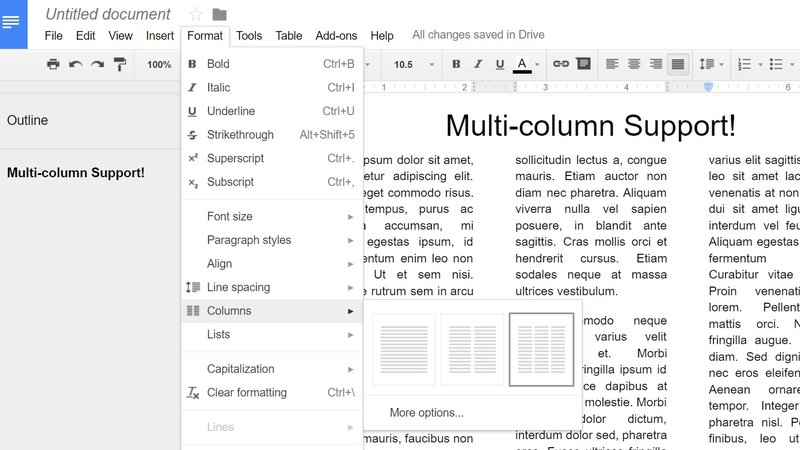This screenshot has height=450, width=800.
Task: Toggle Italic button in the toolbar
Action: 478,64
